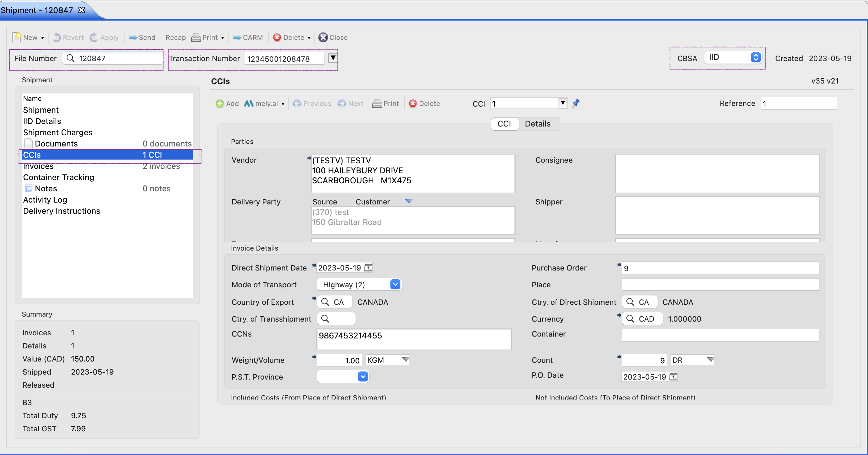Open the CCI number combo box arrow

563,103
